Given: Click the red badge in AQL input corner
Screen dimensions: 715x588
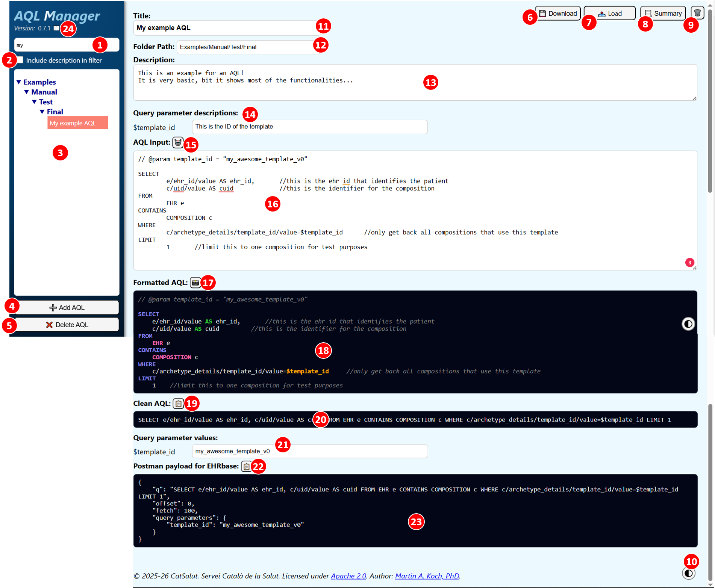Looking at the screenshot, I should 689,262.
